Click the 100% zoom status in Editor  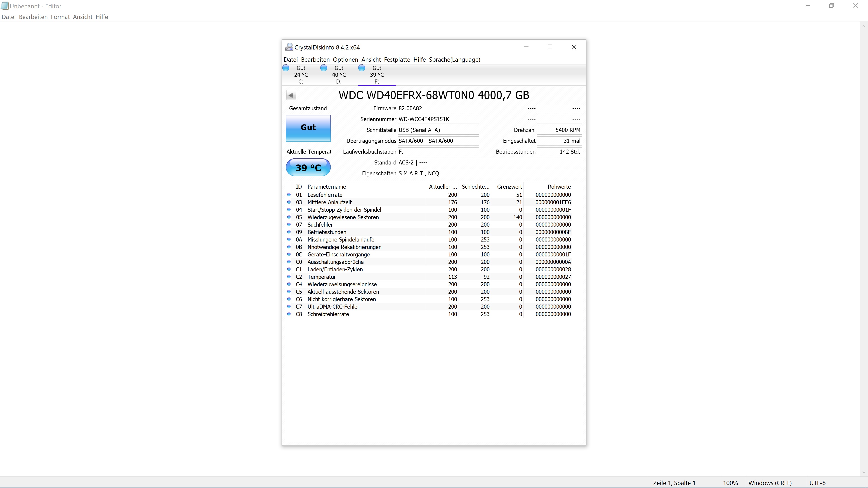click(730, 483)
